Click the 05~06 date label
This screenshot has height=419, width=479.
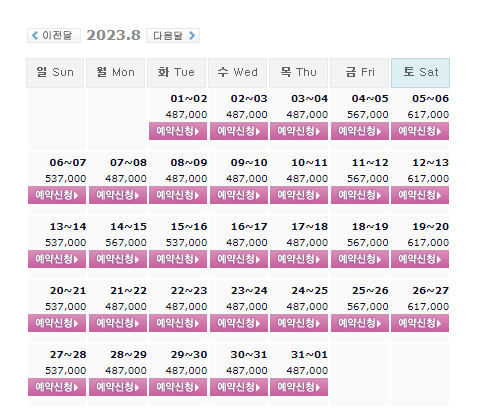430,99
